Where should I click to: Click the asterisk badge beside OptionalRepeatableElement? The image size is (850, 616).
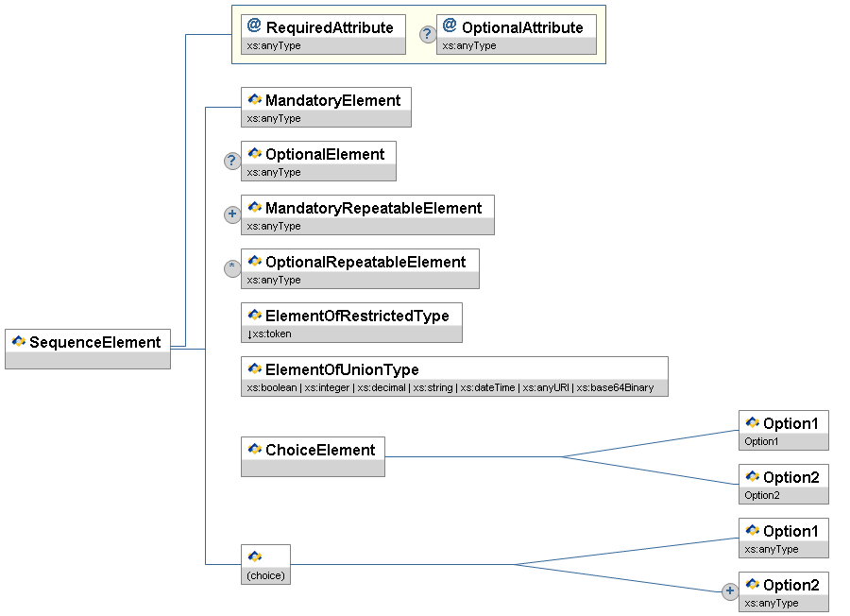click(232, 268)
